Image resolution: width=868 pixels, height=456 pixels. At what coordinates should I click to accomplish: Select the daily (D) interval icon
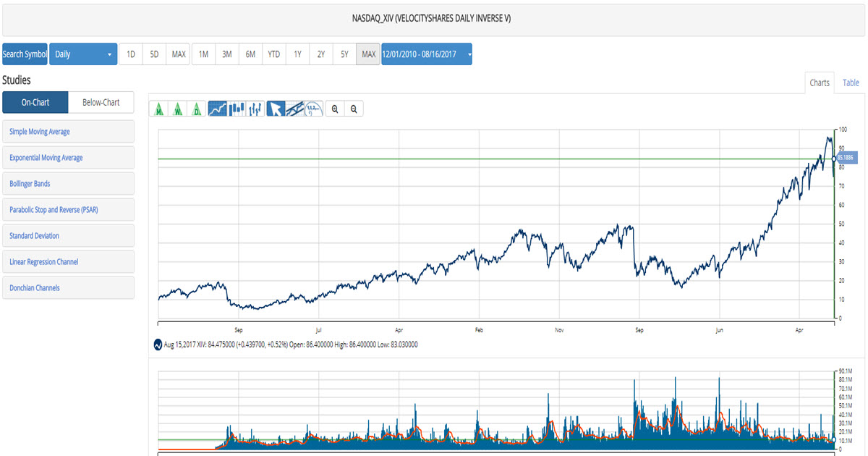197,109
